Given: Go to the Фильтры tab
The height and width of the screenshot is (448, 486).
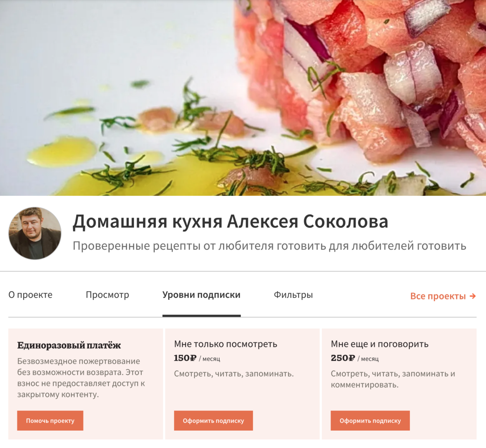Looking at the screenshot, I should point(293,295).
